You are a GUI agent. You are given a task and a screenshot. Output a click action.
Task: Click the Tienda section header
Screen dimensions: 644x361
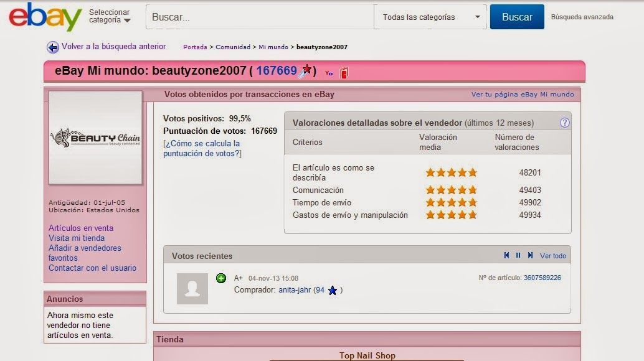367,339
